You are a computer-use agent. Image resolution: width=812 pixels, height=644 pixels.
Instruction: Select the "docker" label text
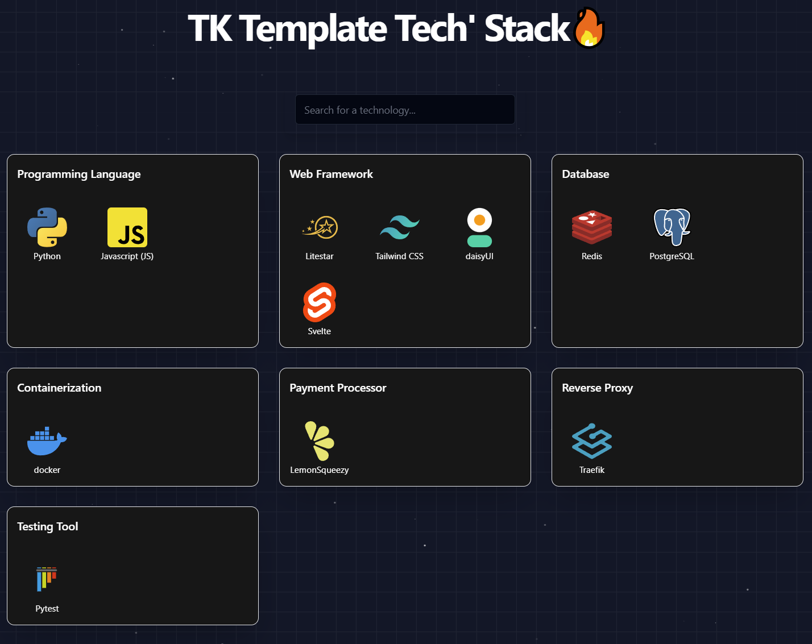[47, 470]
